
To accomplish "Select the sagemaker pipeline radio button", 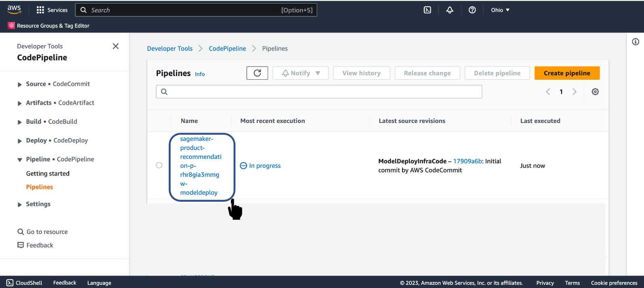I will 159,165.
